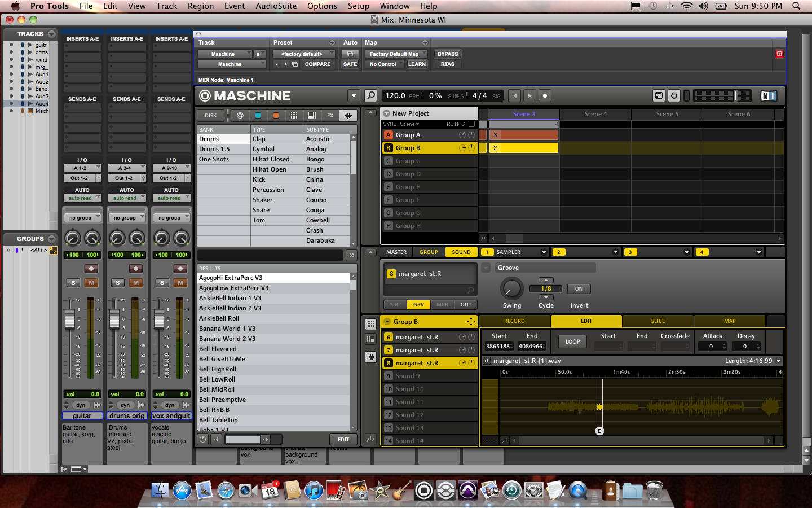The image size is (812, 508).
Task: Select Kick in the TYPE column
Action: 277,179
